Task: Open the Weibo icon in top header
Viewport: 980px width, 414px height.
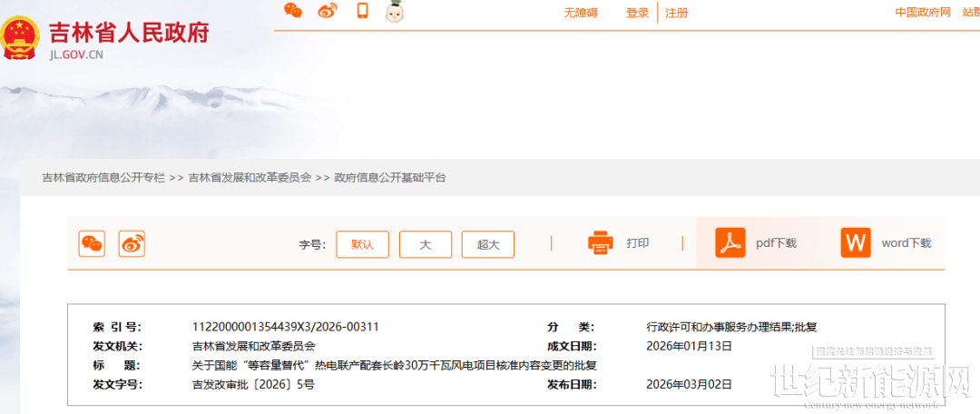Action: [x=327, y=11]
